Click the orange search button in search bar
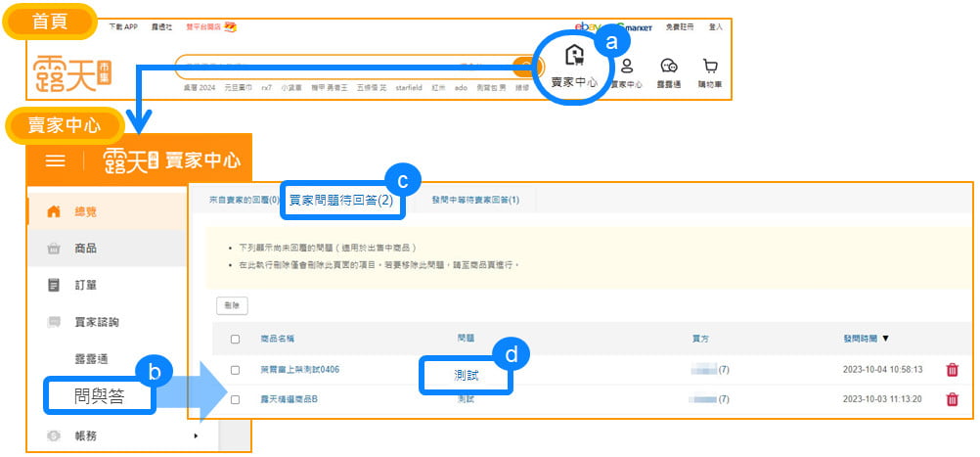 [x=526, y=67]
